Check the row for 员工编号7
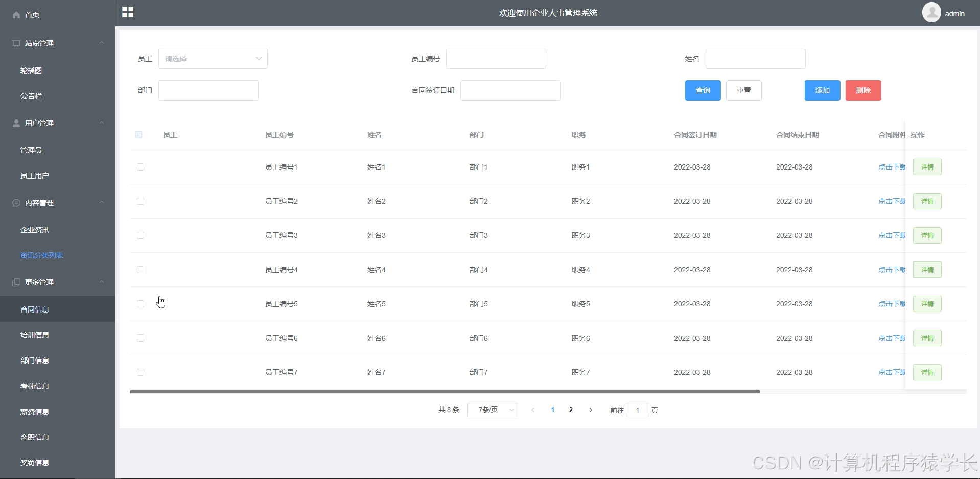Screen dimensions: 980x479 pyautogui.click(x=141, y=372)
